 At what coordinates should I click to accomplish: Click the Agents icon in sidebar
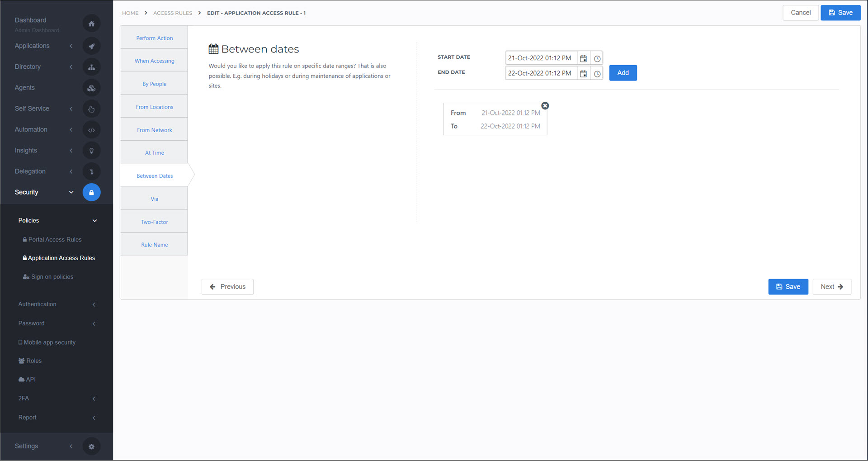(91, 88)
